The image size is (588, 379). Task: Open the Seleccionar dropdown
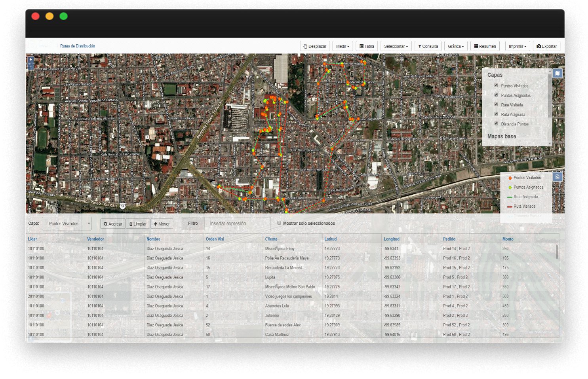coord(396,46)
